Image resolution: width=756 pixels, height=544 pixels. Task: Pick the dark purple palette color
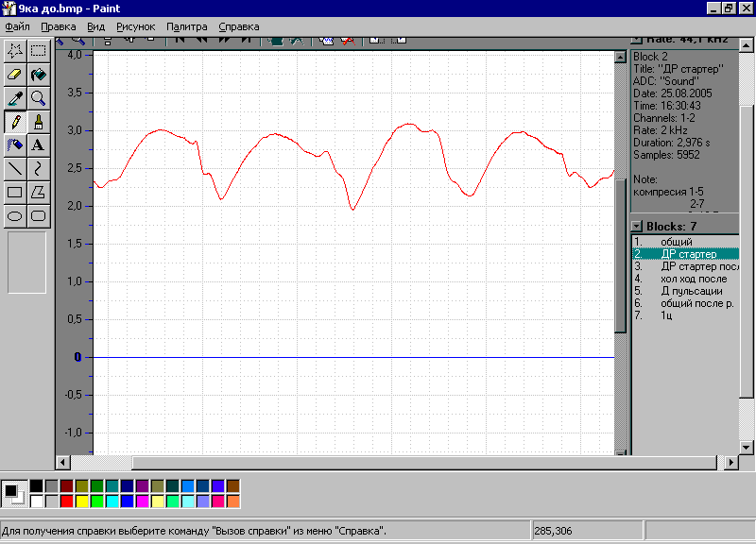click(143, 486)
